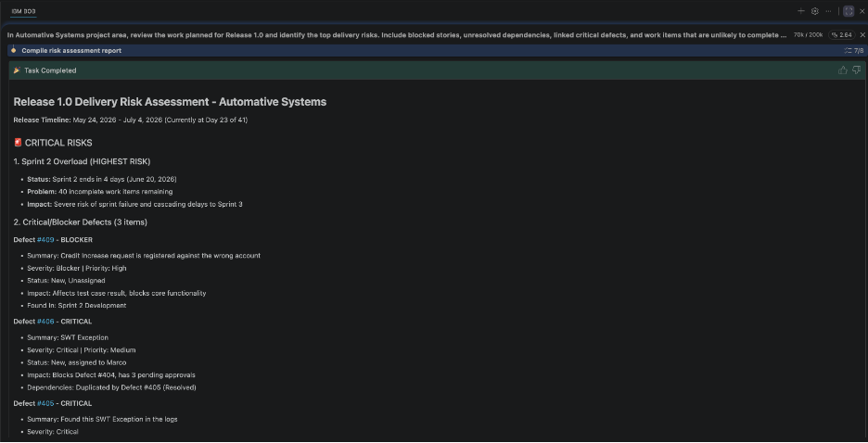Click the 'Severe risk of sprint failure' impact line
This screenshot has width=868, height=443.
click(x=134, y=204)
